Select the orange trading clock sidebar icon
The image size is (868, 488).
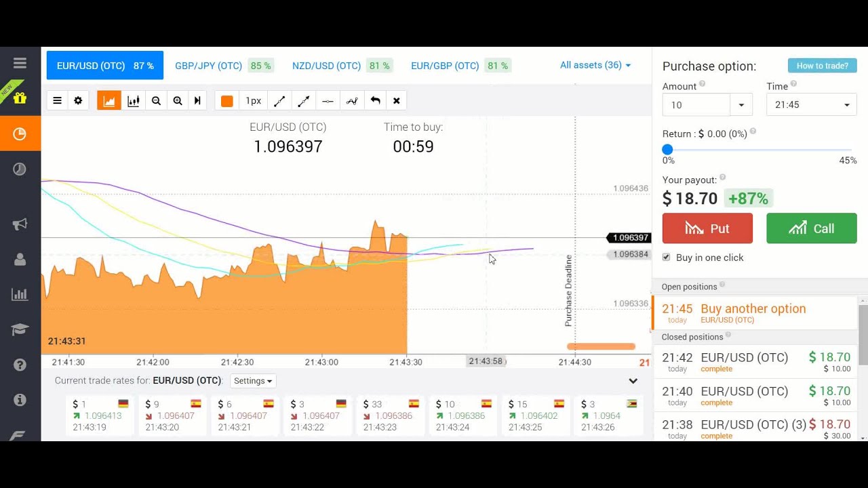[20, 134]
